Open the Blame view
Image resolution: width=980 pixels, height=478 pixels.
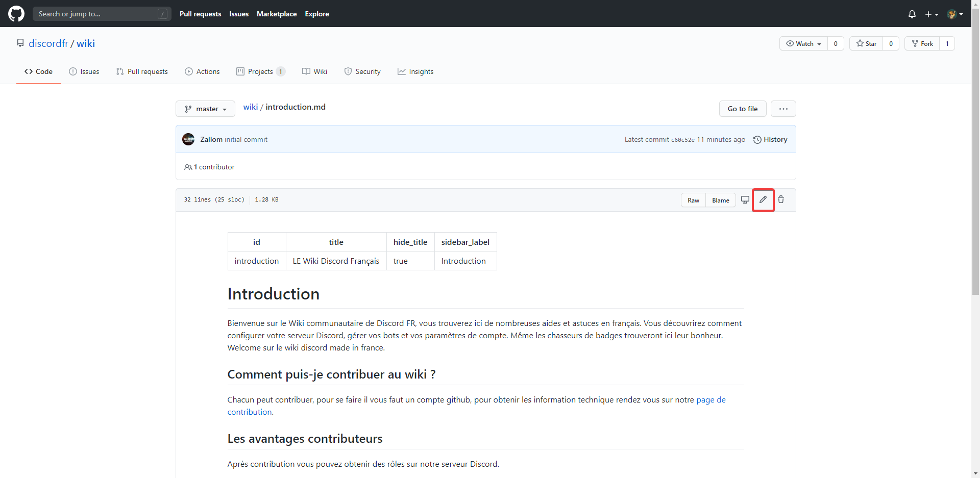coord(721,200)
